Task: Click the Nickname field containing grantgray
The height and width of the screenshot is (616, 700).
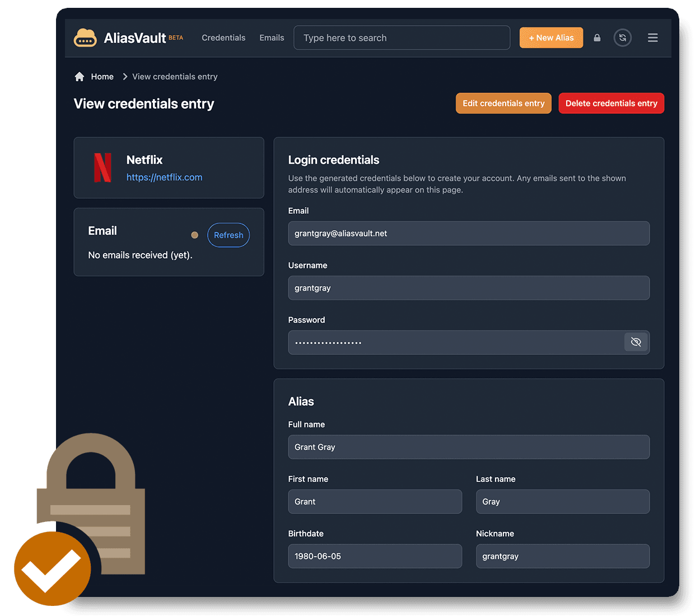Action: (562, 556)
